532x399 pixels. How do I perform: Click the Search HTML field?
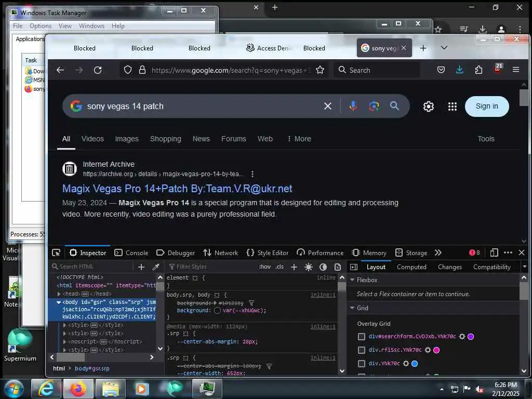pos(91,267)
